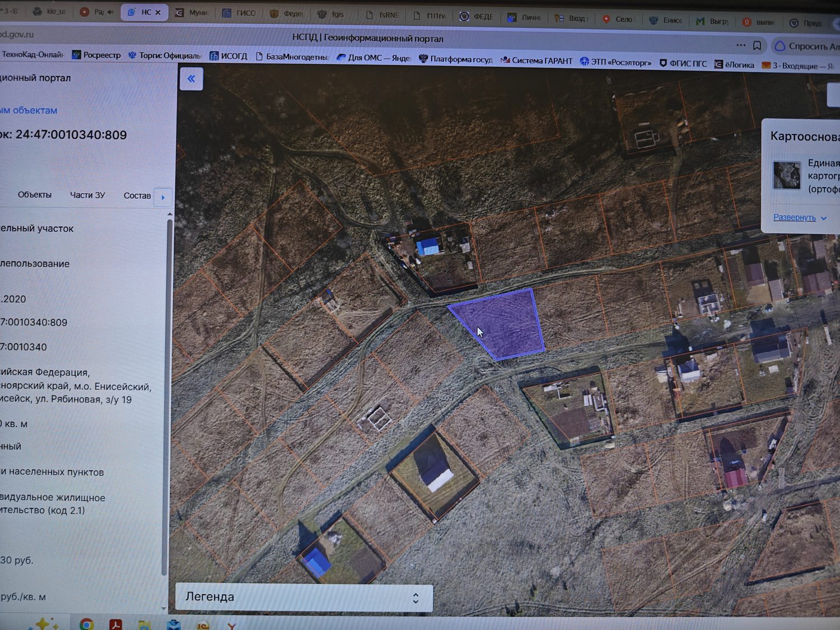Click the Спросить Алису assistant button
840x630 pixels.
tap(806, 46)
